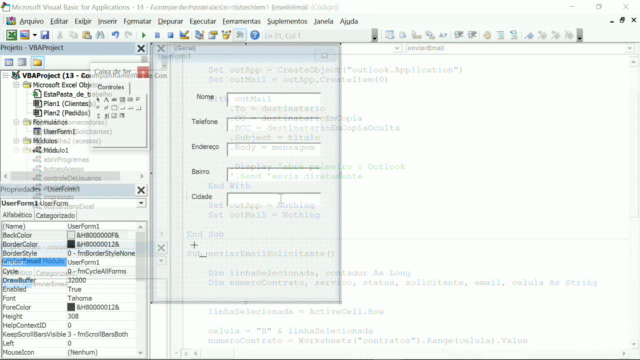This screenshot has width=640, height=360.
Task: Click List Properties/Methods icon in Edit toolbar
Action: [x=389, y=35]
